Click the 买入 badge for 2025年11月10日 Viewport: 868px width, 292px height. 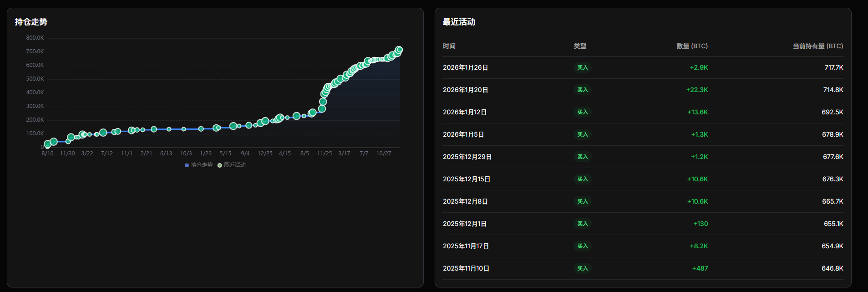(x=582, y=268)
